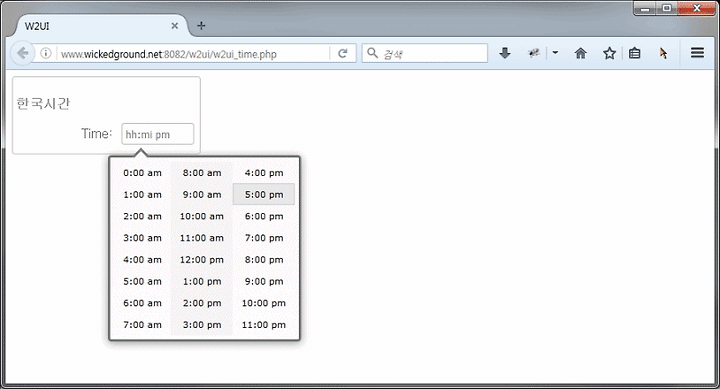Maximize the browser window
This screenshot has height=389, width=720.
[667, 8]
